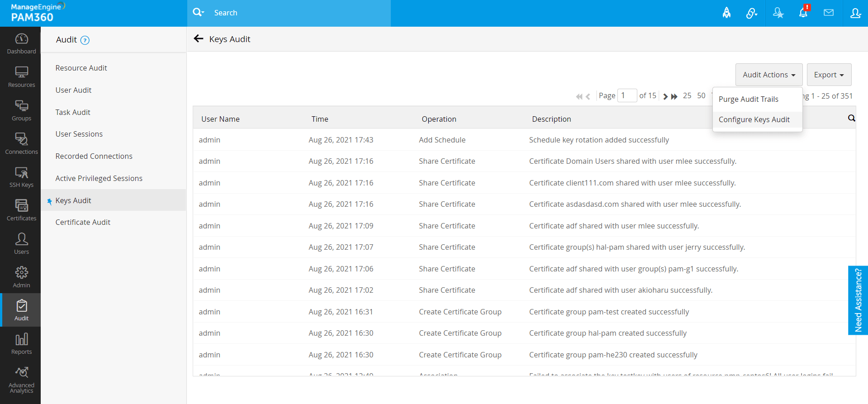Screen dimensions: 868x404
Task: Click the page number input field
Action: (626, 95)
